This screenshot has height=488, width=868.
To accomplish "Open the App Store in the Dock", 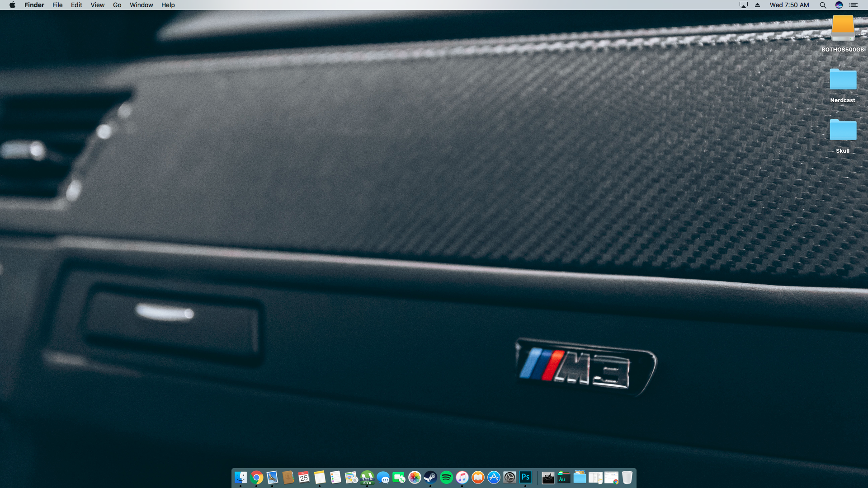I will pos(494,477).
